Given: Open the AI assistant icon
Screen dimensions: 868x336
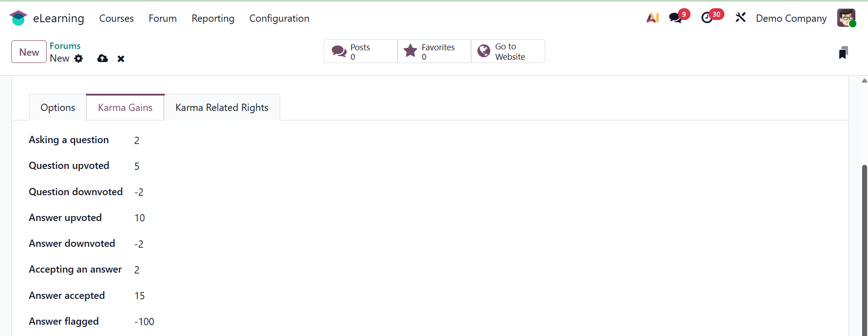Looking at the screenshot, I should (652, 18).
